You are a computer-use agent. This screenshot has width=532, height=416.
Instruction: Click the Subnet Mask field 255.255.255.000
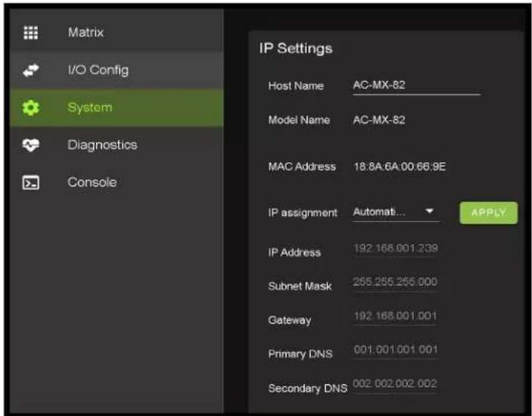(x=395, y=283)
